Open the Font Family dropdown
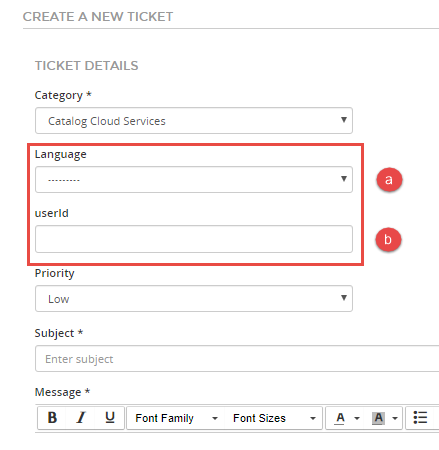The width and height of the screenshot is (439, 450). (x=176, y=418)
